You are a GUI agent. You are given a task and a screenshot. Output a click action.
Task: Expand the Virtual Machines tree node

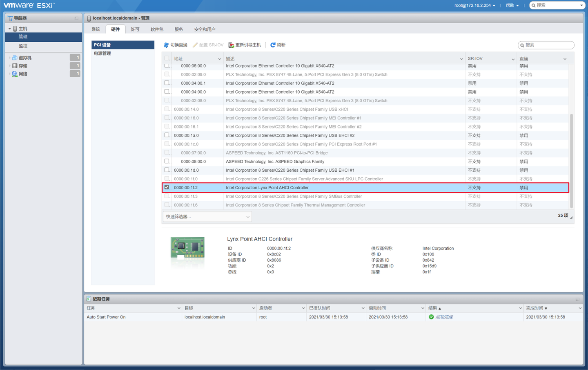point(10,58)
